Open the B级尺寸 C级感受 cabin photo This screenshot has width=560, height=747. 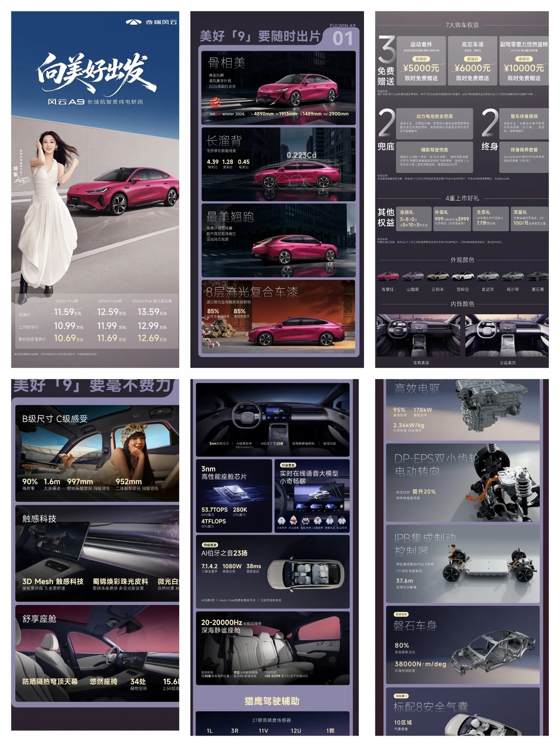pyautogui.click(x=97, y=453)
